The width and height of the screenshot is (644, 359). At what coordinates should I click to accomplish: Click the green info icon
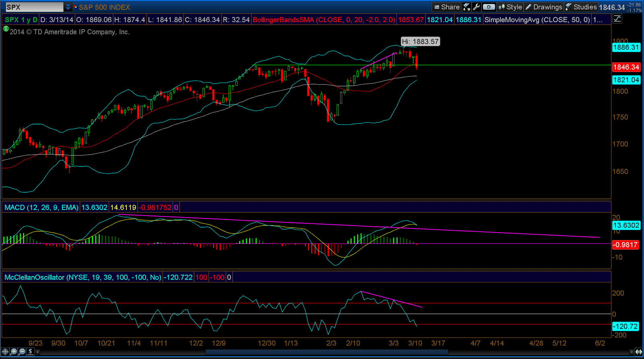click(6, 29)
